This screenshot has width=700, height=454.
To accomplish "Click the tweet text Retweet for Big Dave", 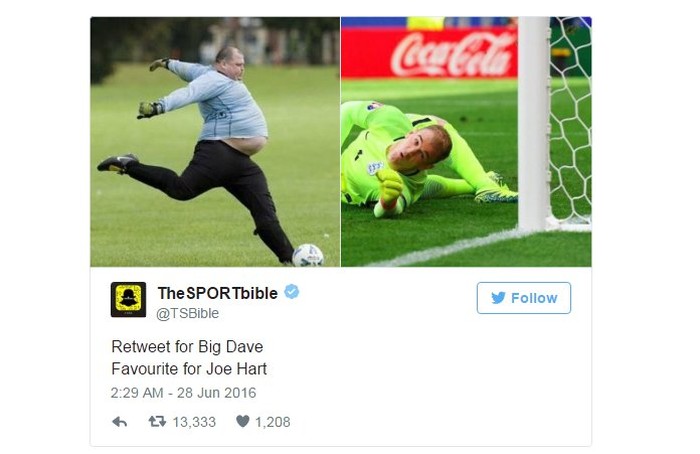I will pyautogui.click(x=187, y=346).
